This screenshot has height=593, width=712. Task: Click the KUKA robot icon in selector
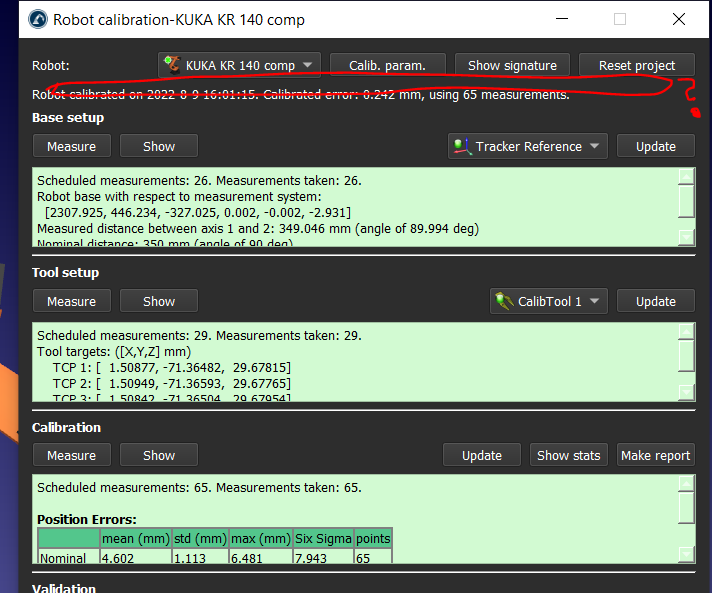click(x=173, y=66)
